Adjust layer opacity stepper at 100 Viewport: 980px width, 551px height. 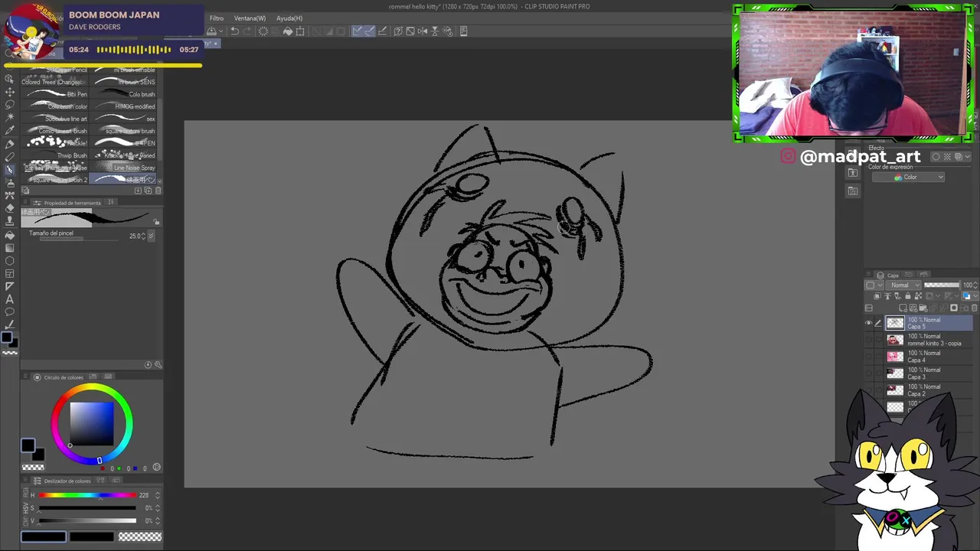(x=975, y=285)
